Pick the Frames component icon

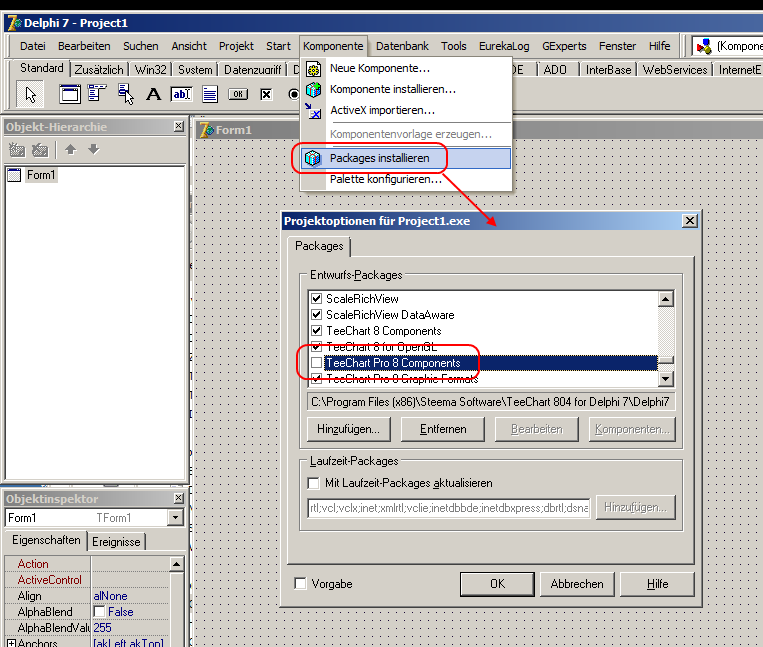pyautogui.click(x=70, y=94)
